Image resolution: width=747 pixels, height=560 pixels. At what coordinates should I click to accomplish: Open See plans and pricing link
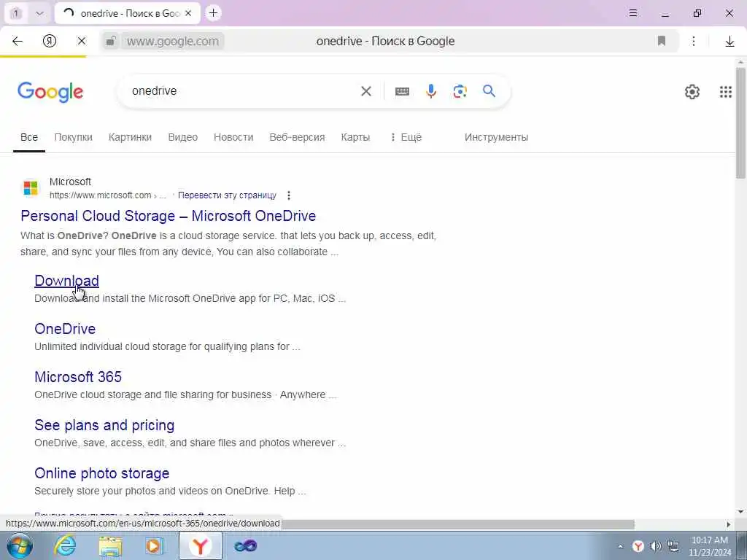(104, 425)
